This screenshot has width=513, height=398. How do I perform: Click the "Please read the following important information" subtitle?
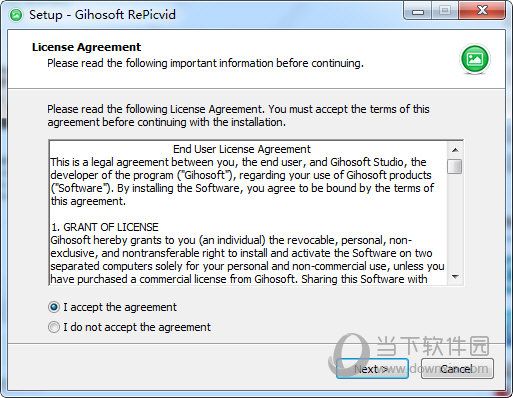click(205, 63)
